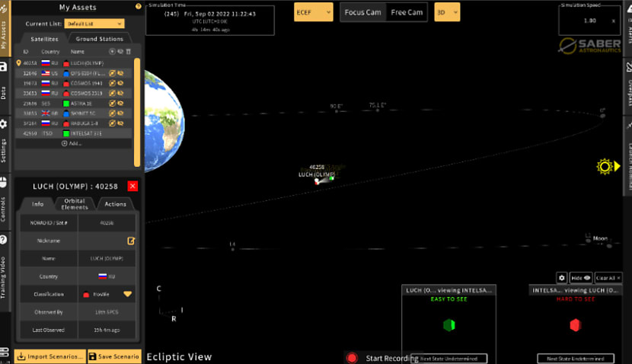The height and width of the screenshot is (364, 632).
Task: Open the Classification dropdown arrow
Action: [128, 294]
